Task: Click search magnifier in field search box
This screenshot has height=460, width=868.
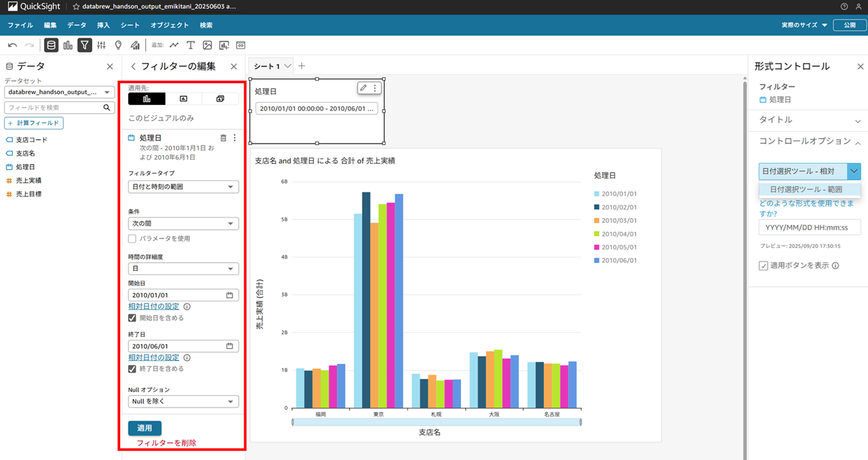Action: pyautogui.click(x=106, y=108)
